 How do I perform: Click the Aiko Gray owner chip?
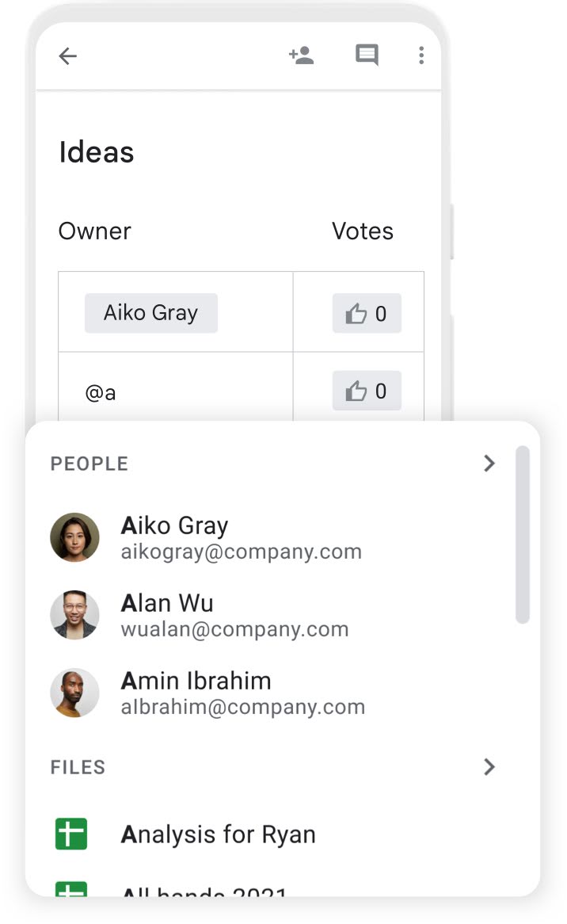click(x=150, y=313)
